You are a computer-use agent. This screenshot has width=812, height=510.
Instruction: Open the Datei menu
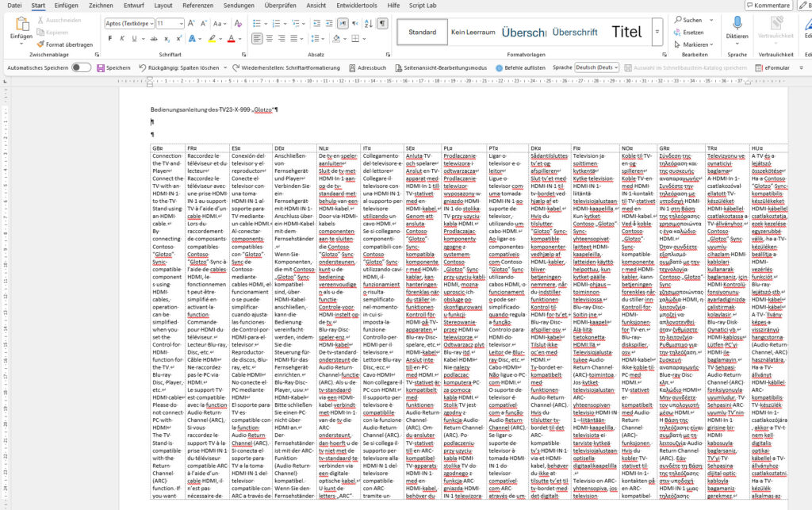(14, 6)
